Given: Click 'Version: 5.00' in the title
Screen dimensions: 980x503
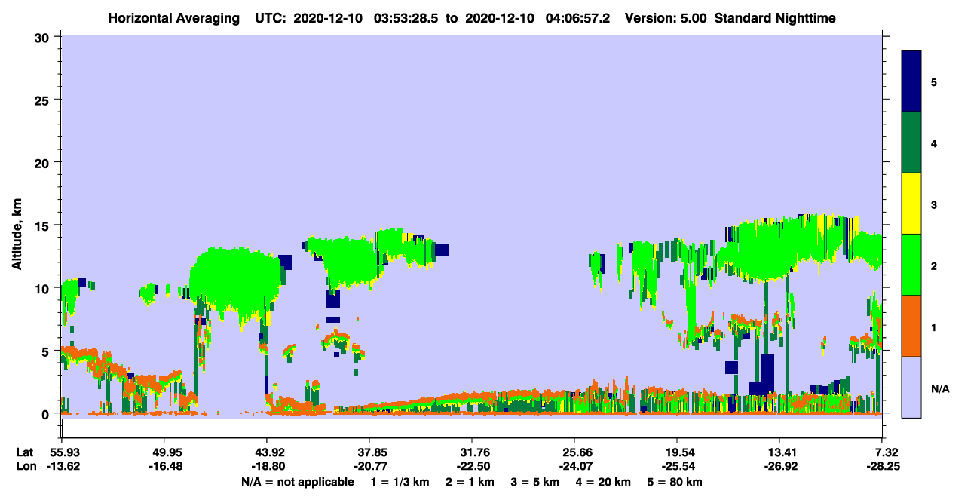Looking at the screenshot, I should pyautogui.click(x=666, y=18).
